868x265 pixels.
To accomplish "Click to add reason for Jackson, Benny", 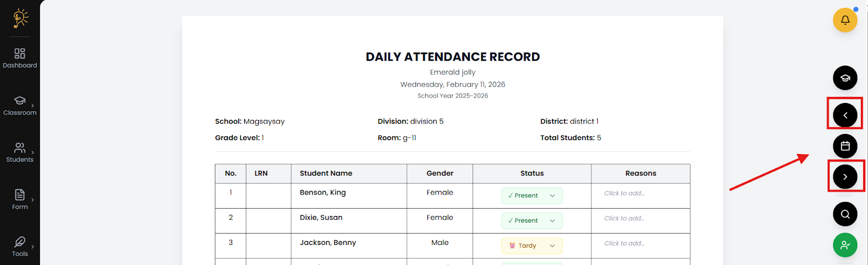I will click(x=624, y=243).
